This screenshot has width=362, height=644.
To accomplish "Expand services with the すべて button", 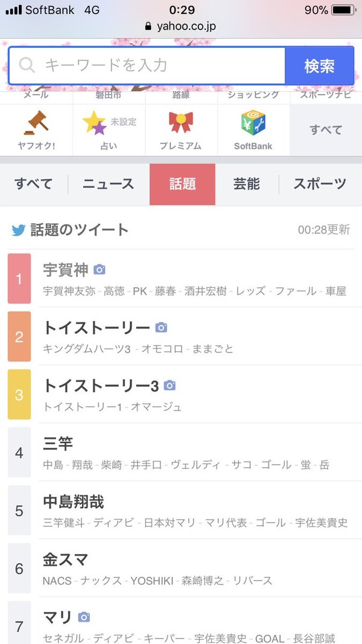I will [326, 130].
